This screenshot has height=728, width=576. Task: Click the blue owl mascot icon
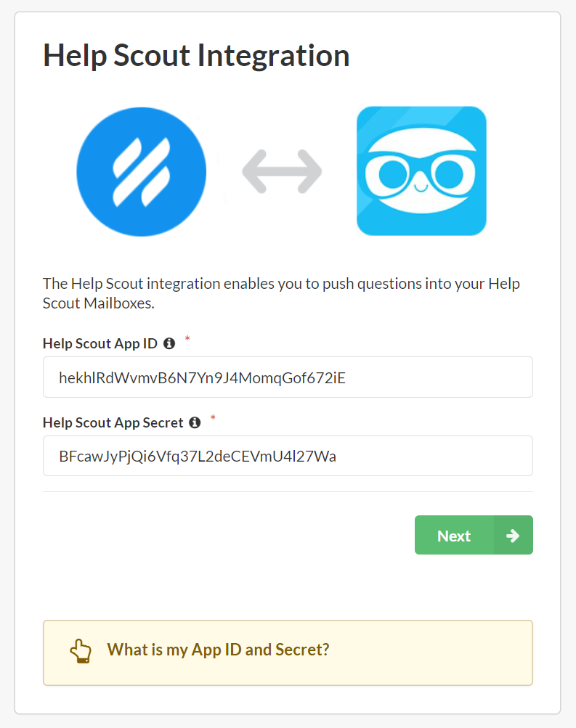421,171
